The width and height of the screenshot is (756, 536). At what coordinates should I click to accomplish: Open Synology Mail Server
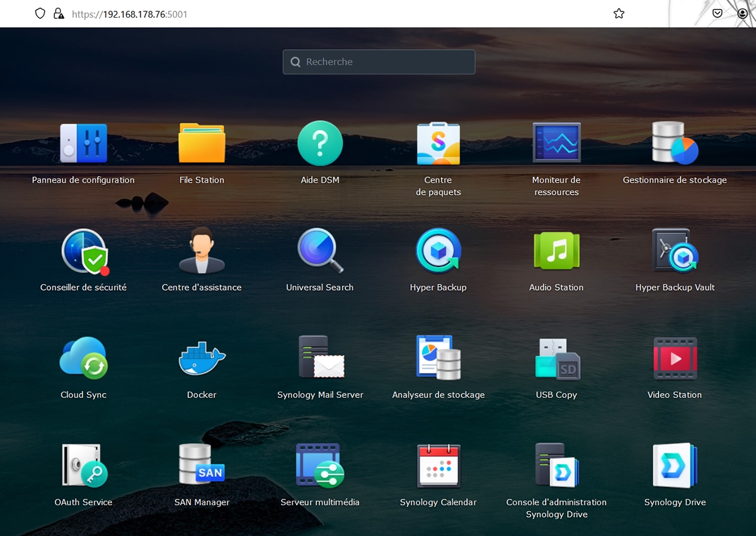tap(321, 357)
